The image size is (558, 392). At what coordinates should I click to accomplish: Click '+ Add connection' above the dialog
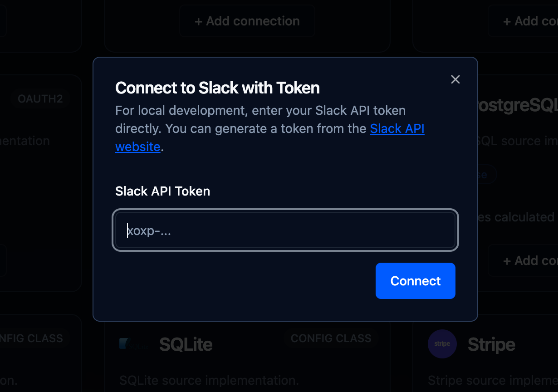(247, 21)
